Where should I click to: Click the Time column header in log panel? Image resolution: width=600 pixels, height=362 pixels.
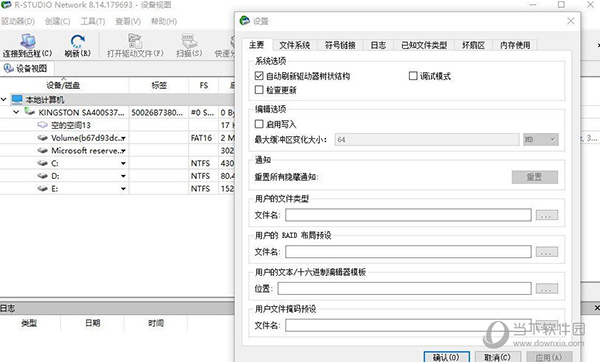click(156, 323)
